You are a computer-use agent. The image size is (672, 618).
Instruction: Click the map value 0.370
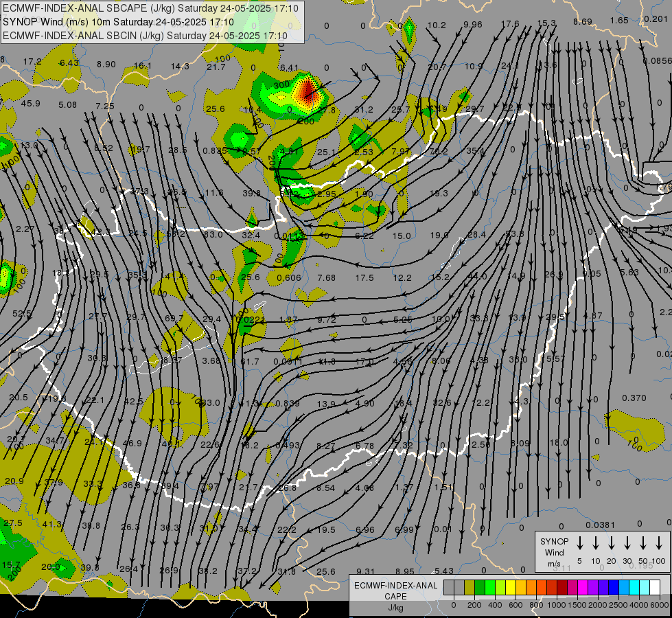tap(634, 398)
